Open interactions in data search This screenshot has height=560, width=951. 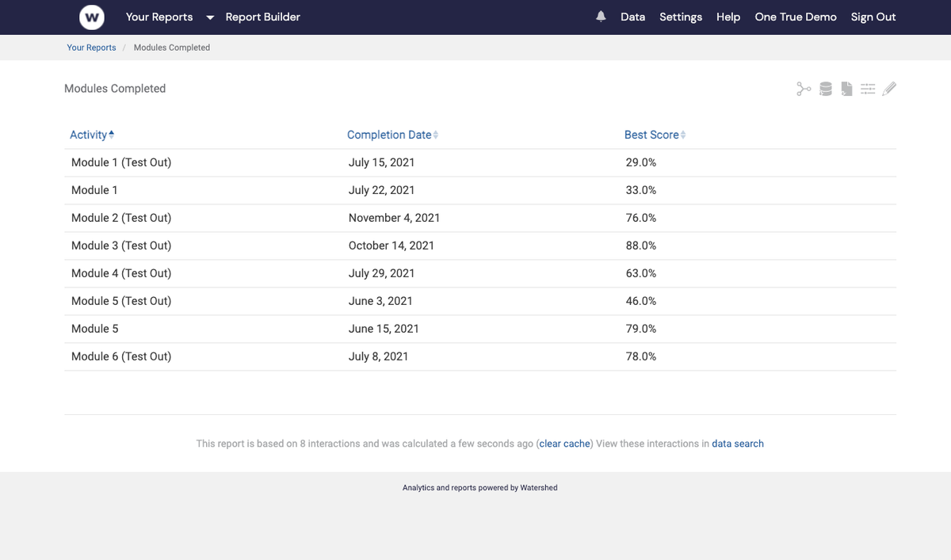tap(738, 444)
